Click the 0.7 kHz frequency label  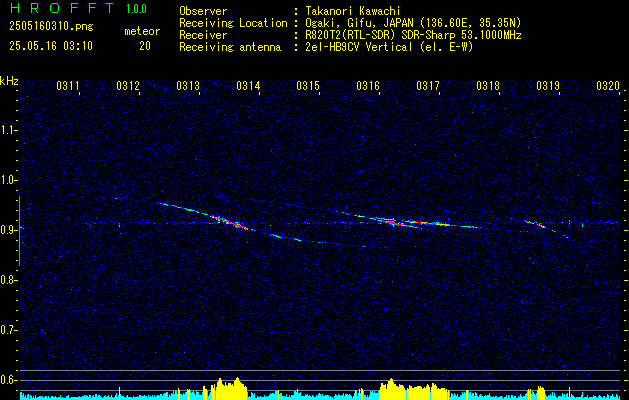click(x=8, y=330)
